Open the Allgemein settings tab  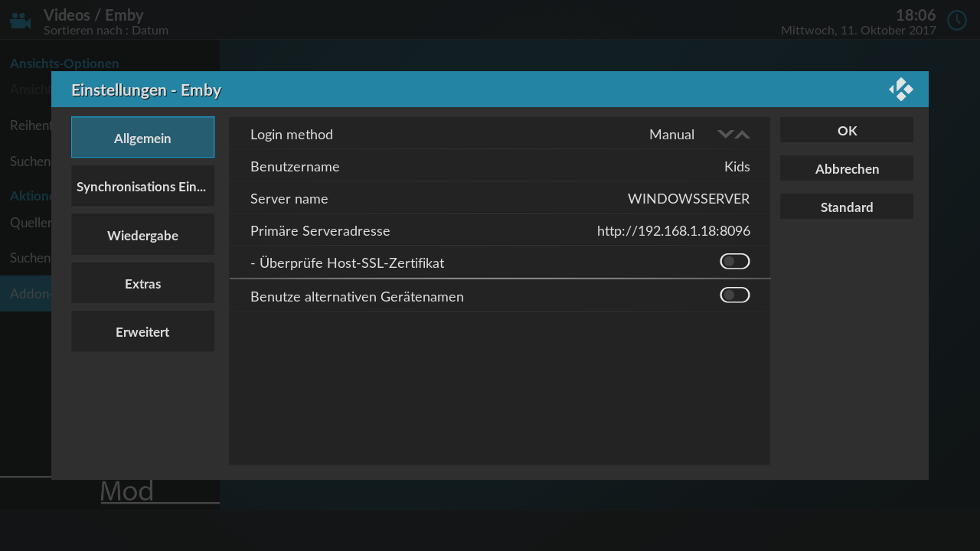pos(142,138)
